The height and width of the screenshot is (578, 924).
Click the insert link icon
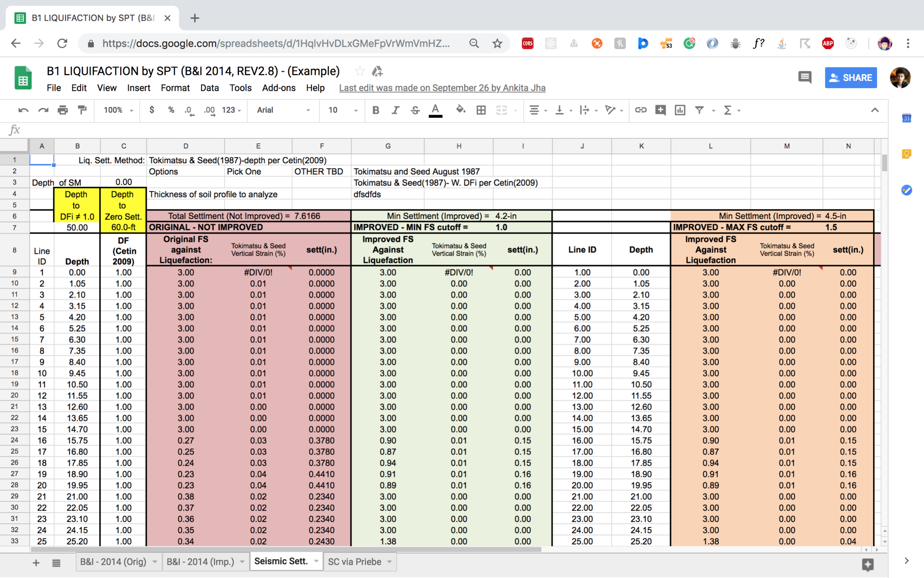click(640, 110)
